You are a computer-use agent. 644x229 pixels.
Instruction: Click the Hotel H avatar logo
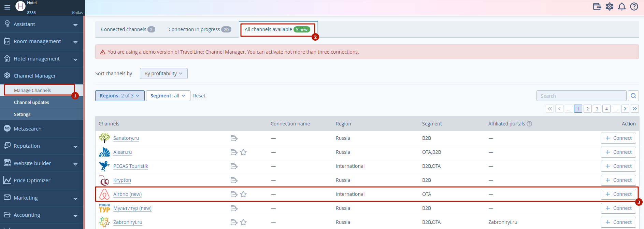coord(20,6)
